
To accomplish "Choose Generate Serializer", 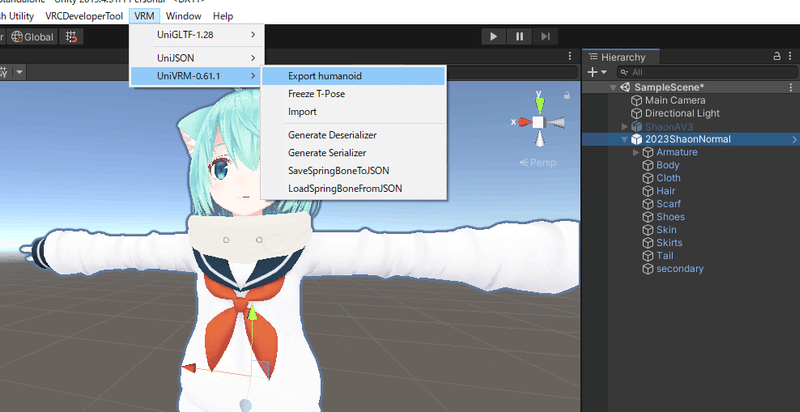I will click(354, 153).
